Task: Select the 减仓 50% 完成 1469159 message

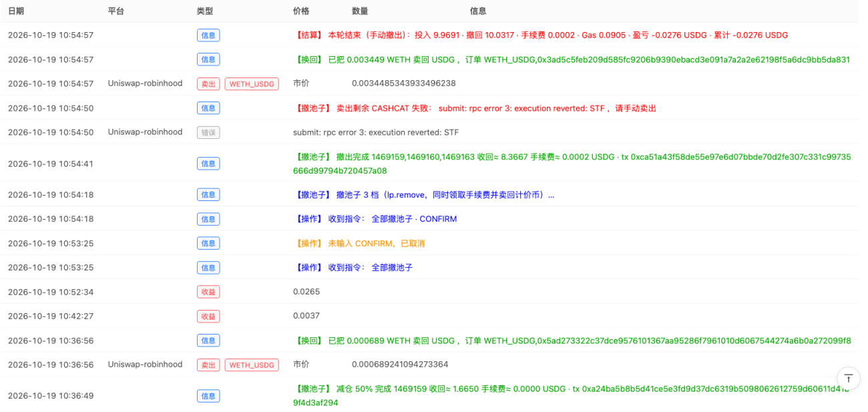Action: click(572, 396)
